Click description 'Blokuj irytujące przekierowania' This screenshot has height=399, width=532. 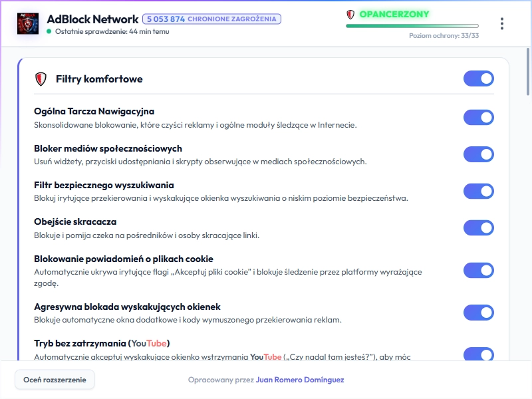221,198
